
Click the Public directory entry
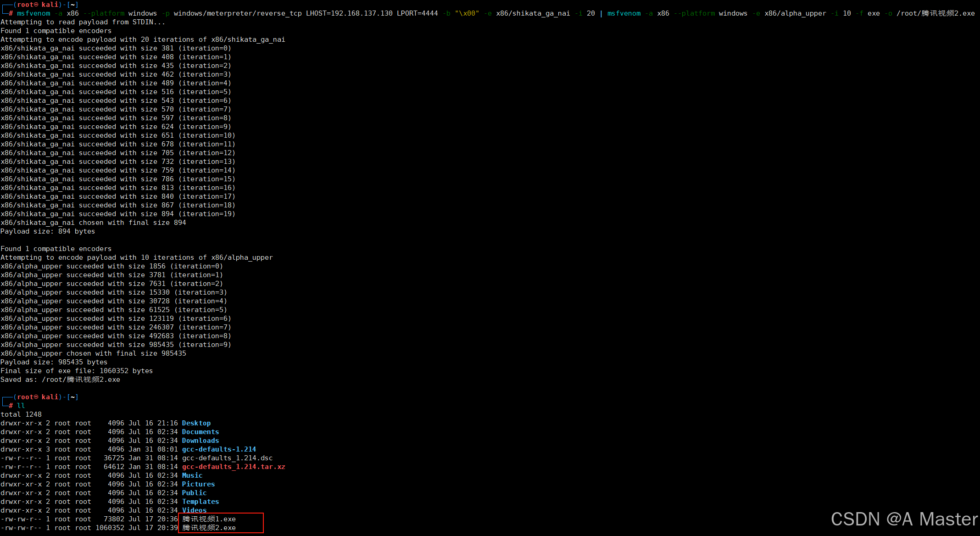[x=194, y=493]
